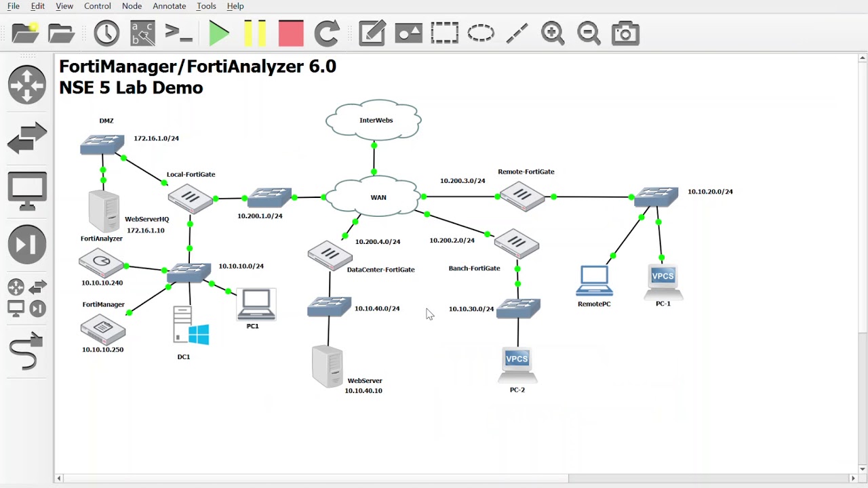Select the RemotePC laptop node
Viewport: 868px width, 488px height.
click(x=595, y=281)
